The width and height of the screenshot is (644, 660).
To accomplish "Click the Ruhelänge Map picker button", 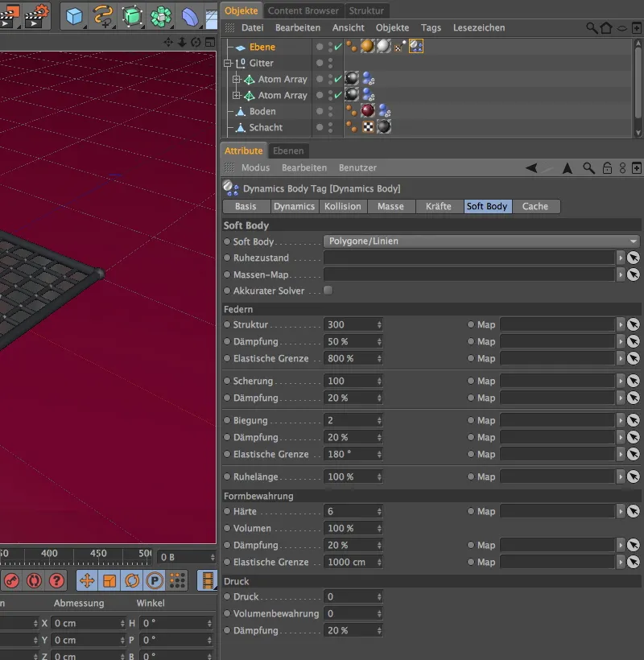I will [x=633, y=476].
